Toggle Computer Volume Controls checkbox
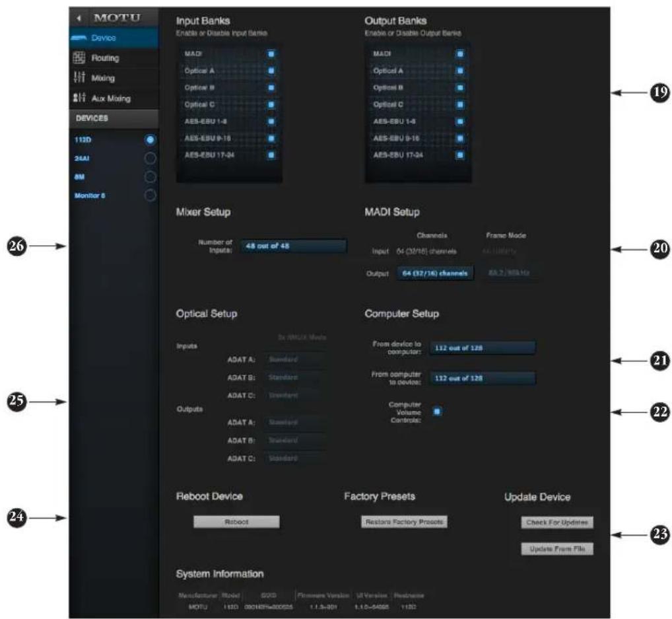The height and width of the screenshot is (619, 672). click(437, 412)
